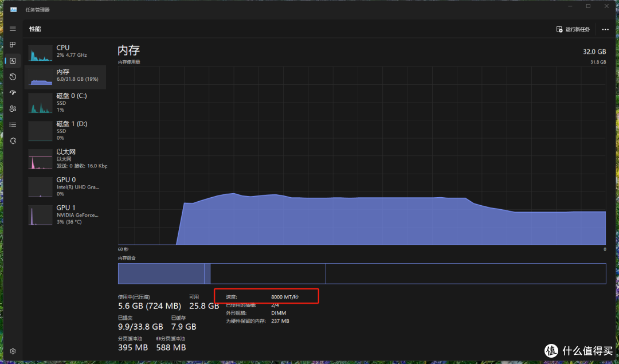This screenshot has height=364, width=619.
Task: Click the 内存 page heading
Action: coord(129,50)
